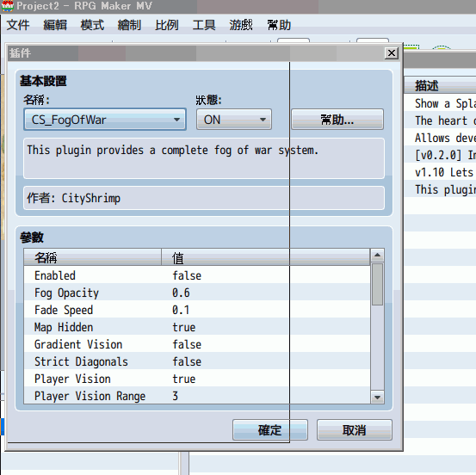The height and width of the screenshot is (475, 476).
Task: Select the '[v0.2.0]' row in background list
Action: (440, 155)
